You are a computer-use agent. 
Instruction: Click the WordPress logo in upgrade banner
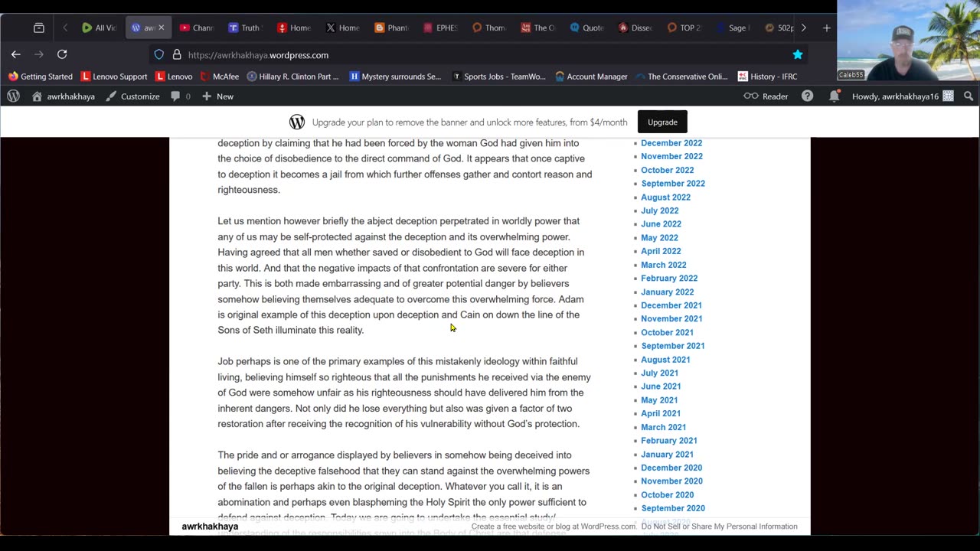pos(297,122)
